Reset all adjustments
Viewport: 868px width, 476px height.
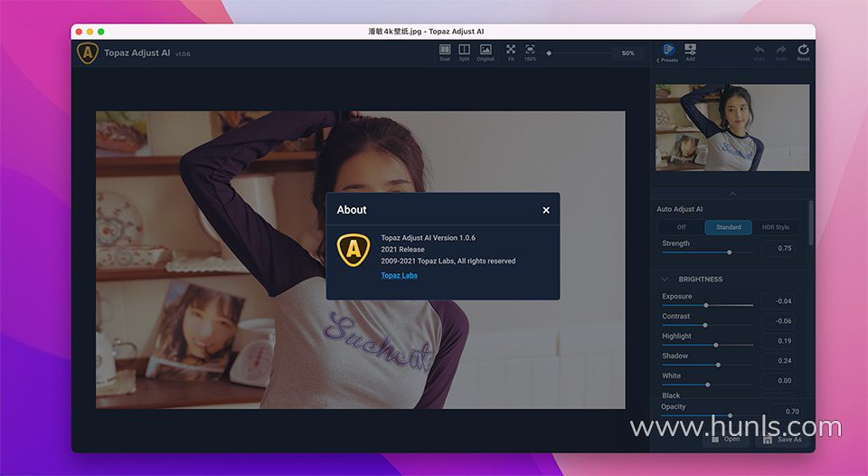click(x=803, y=52)
